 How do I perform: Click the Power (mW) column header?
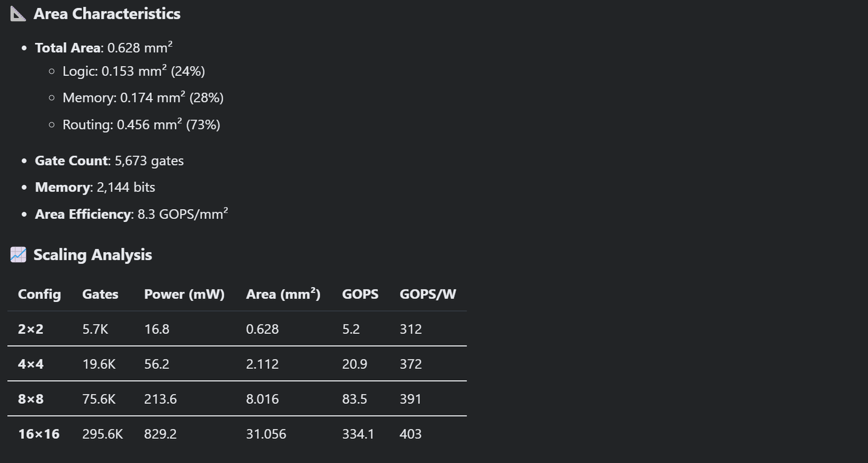coord(184,294)
